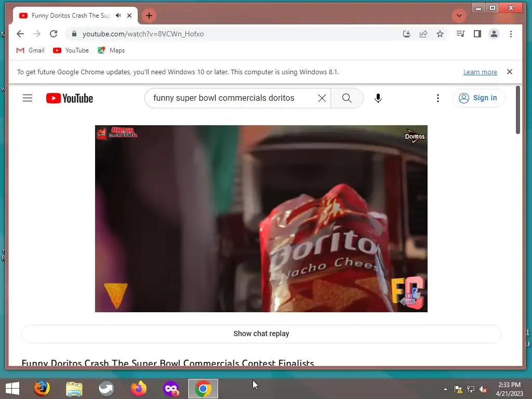Open the media controls icon in toolbar
Image resolution: width=532 pixels, height=399 pixels.
[460, 34]
